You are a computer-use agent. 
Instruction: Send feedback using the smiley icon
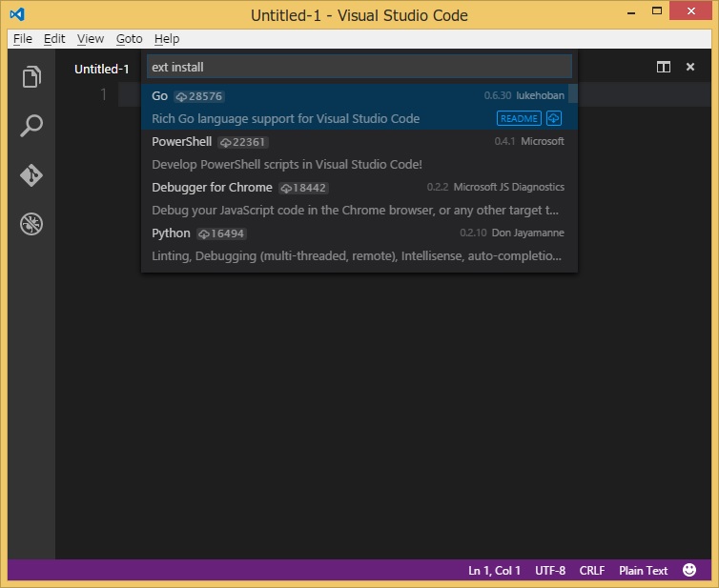689,570
